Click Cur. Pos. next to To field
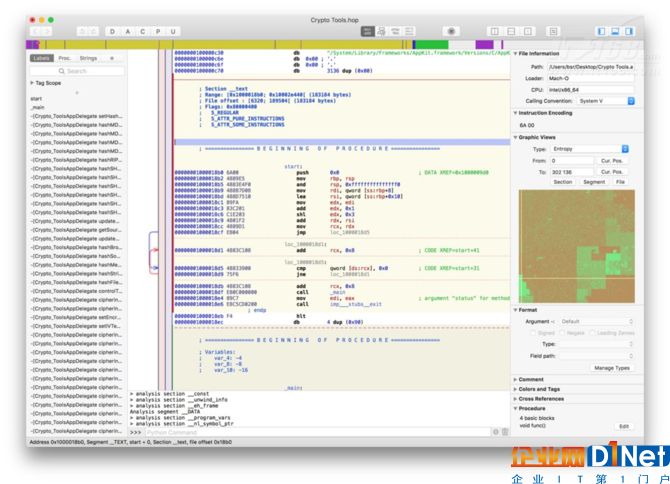670x484 pixels. (x=611, y=172)
